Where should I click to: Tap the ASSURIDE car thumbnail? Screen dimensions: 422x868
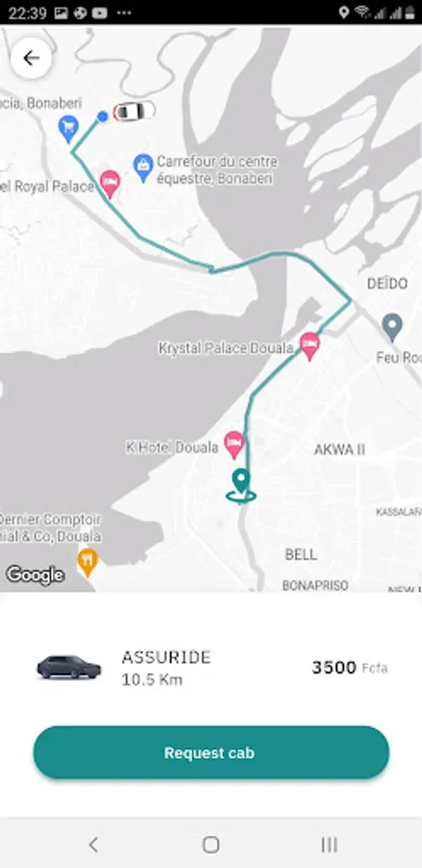coord(69,667)
